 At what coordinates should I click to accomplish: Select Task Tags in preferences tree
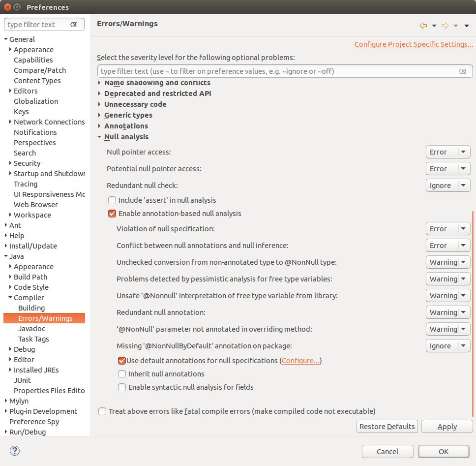33,339
